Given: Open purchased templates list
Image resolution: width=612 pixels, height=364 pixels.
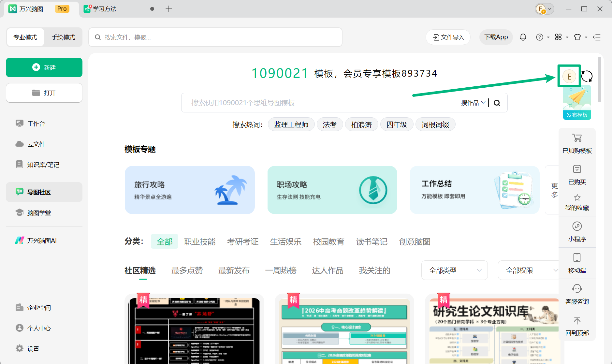Looking at the screenshot, I should point(577,175).
